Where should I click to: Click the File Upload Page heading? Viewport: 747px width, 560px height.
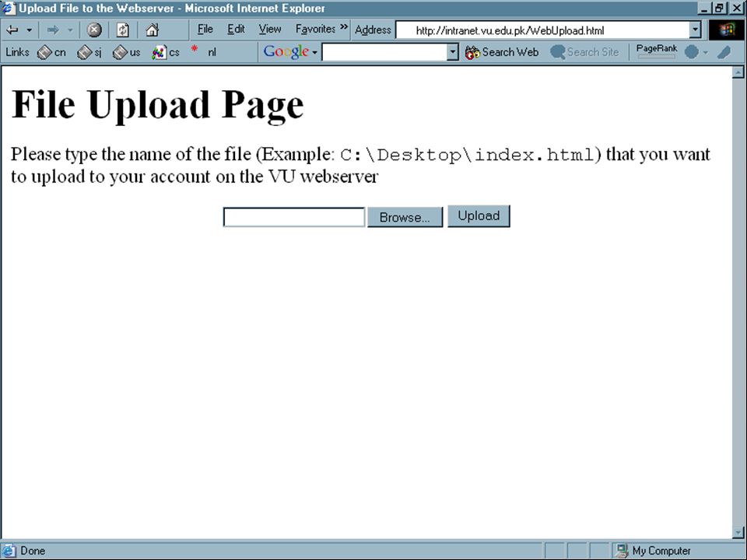157,106
